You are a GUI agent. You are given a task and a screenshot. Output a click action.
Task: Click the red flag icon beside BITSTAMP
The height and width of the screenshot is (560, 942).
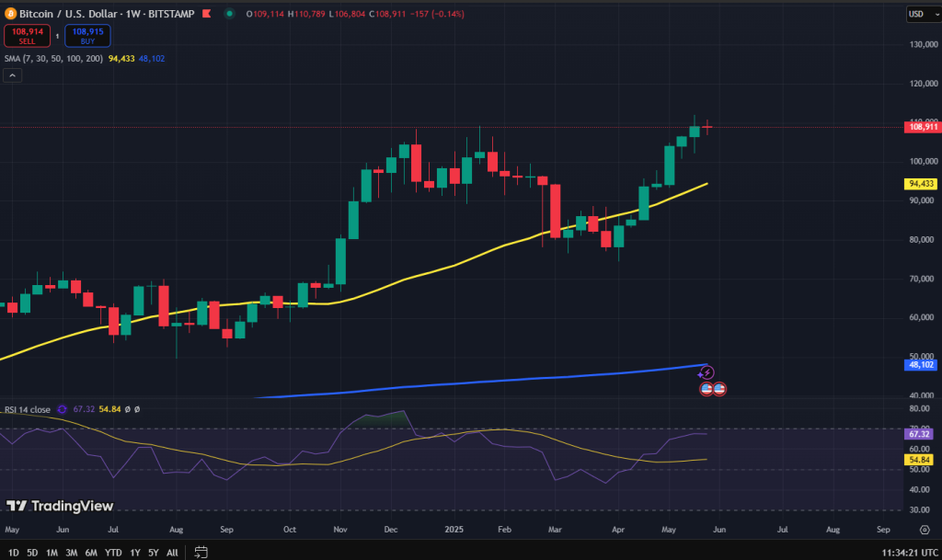[207, 14]
